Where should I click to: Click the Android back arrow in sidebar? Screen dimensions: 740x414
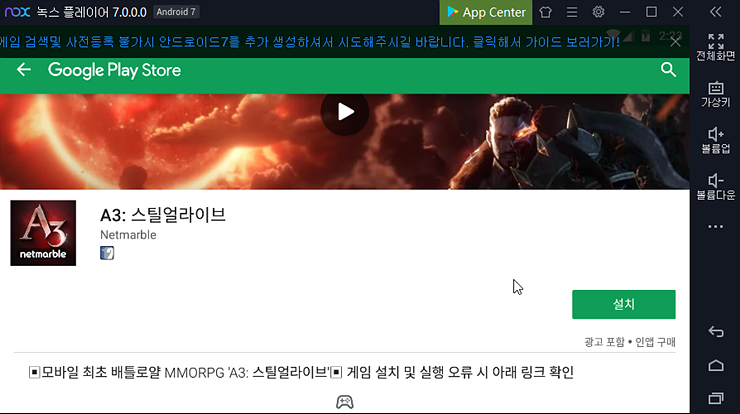click(715, 332)
